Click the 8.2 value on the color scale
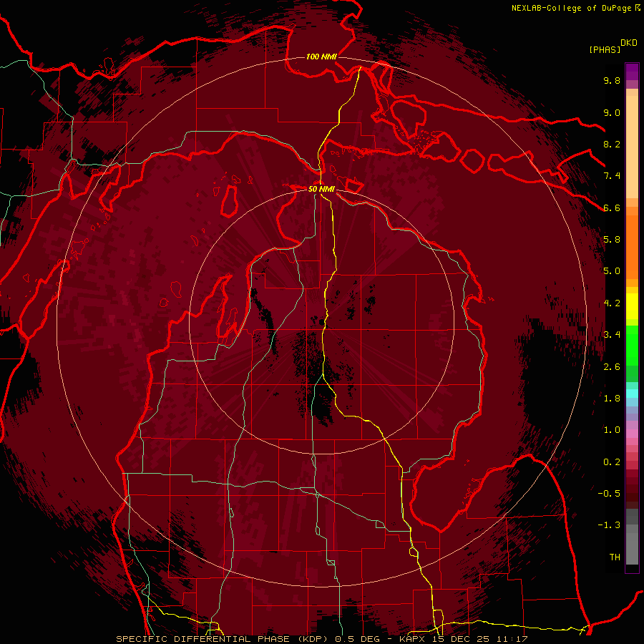Image resolution: width=644 pixels, height=644 pixels. [612, 144]
